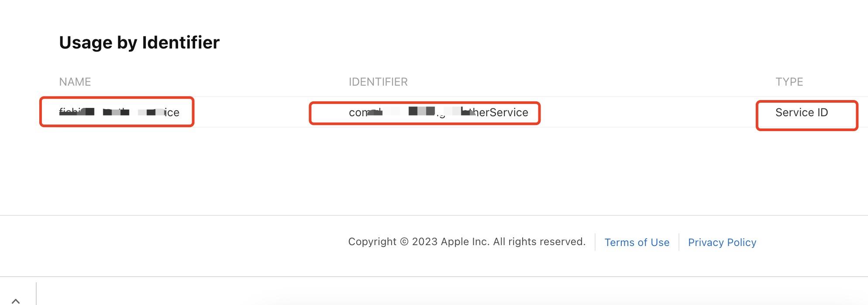The height and width of the screenshot is (305, 868).
Task: Click the Apple copyright notice text
Action: 467,242
